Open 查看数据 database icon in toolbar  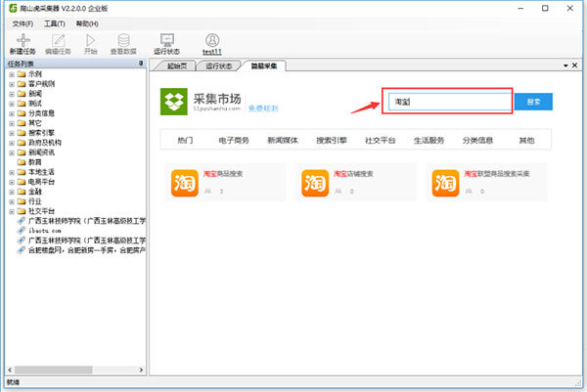(123, 40)
